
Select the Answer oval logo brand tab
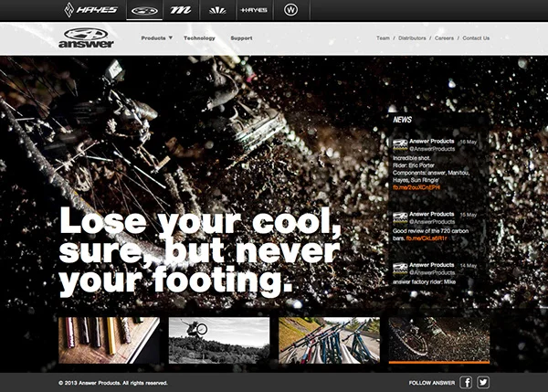point(144,11)
